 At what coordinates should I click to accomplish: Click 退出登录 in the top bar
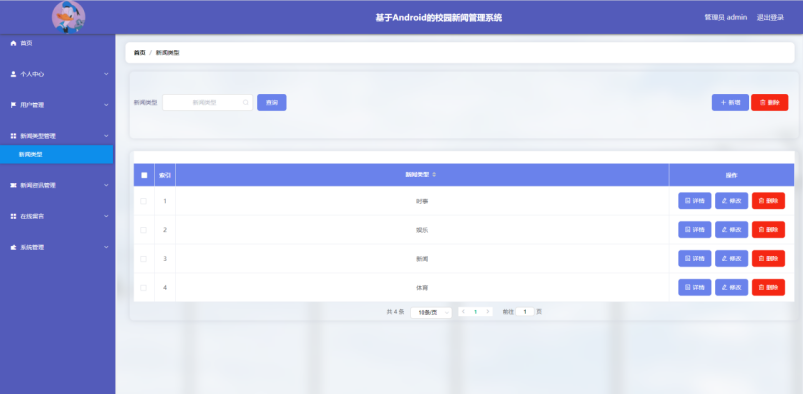tap(770, 17)
